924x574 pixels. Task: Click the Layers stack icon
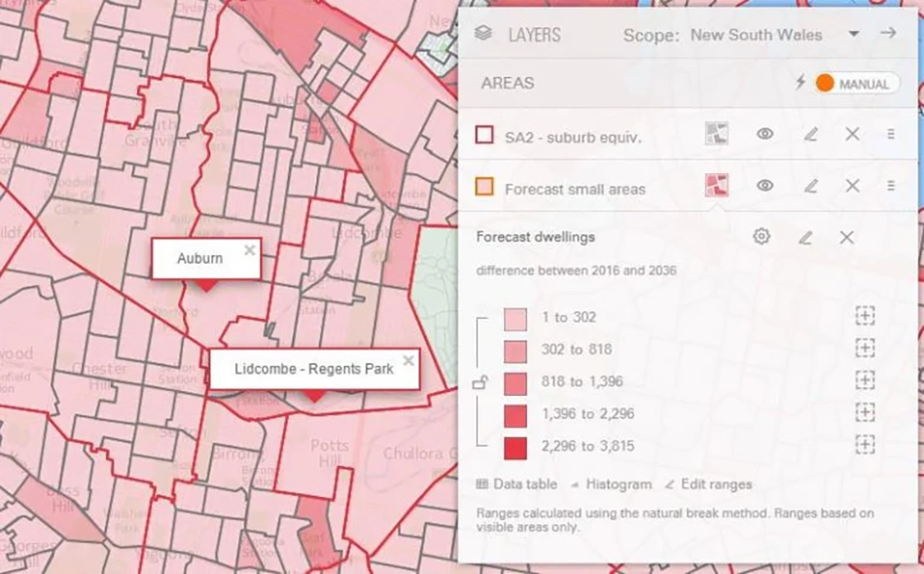[x=483, y=34]
